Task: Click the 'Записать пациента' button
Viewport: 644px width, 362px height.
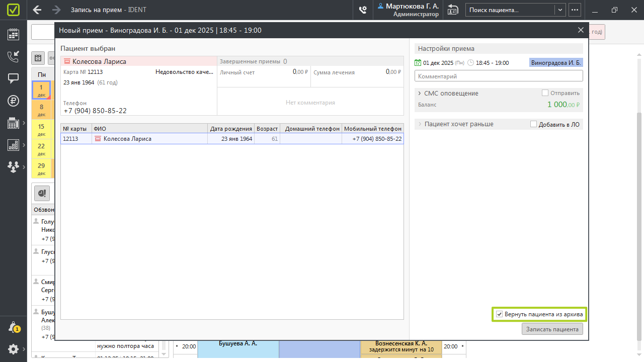Action: pyautogui.click(x=552, y=329)
